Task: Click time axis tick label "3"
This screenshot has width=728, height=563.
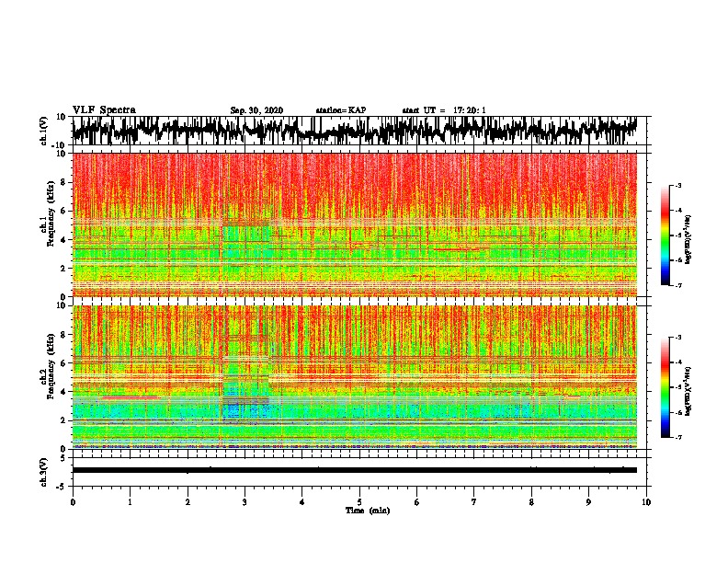Action: (x=245, y=502)
